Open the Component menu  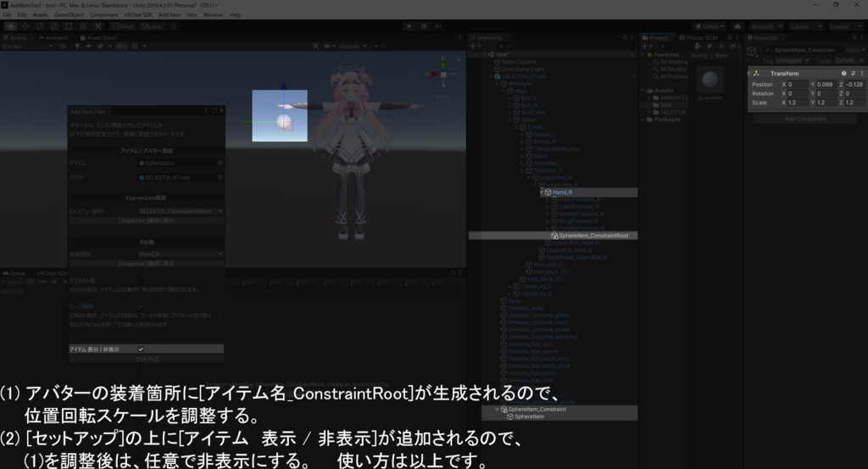103,15
